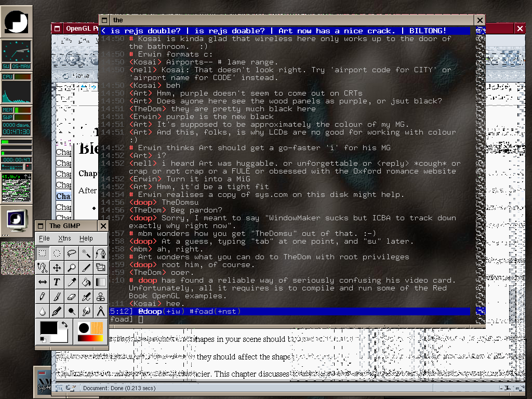Viewport: 532px width, 399px height.
Task: Open the black-red-yellow gradient selector
Action: [x=90, y=338]
